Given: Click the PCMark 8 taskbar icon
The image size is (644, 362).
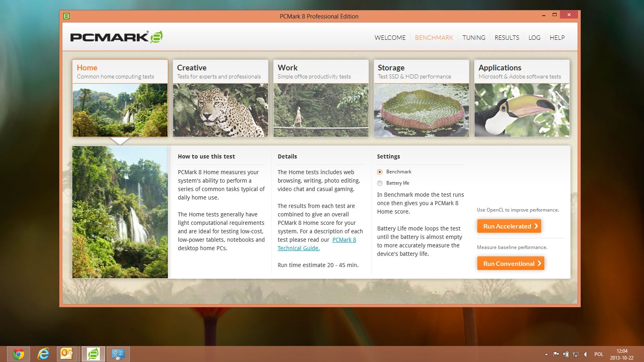Looking at the screenshot, I should (x=93, y=354).
